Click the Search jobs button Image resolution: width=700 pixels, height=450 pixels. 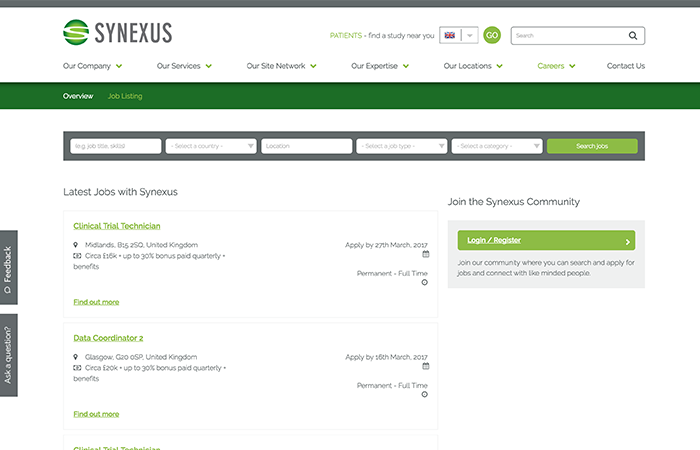[x=592, y=146]
